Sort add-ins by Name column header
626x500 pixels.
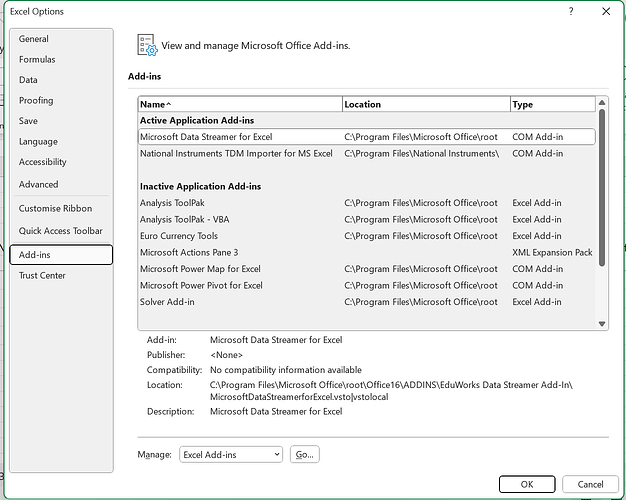click(x=240, y=104)
